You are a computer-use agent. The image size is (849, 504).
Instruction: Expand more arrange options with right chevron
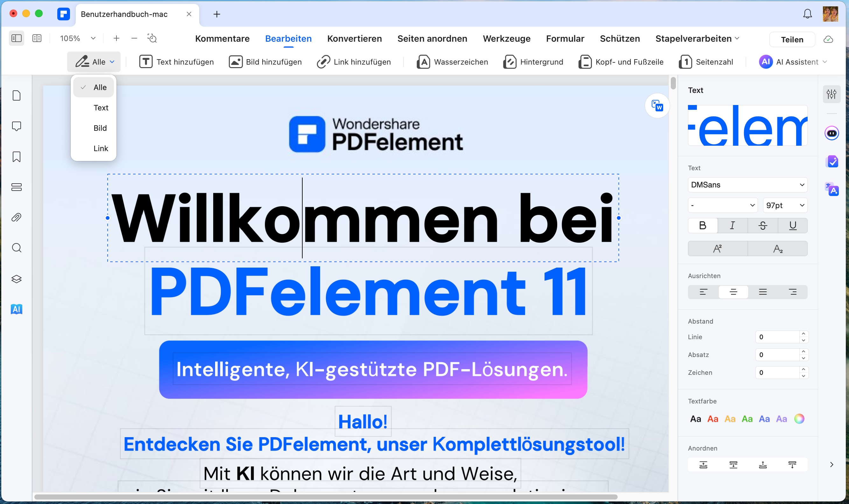831,465
